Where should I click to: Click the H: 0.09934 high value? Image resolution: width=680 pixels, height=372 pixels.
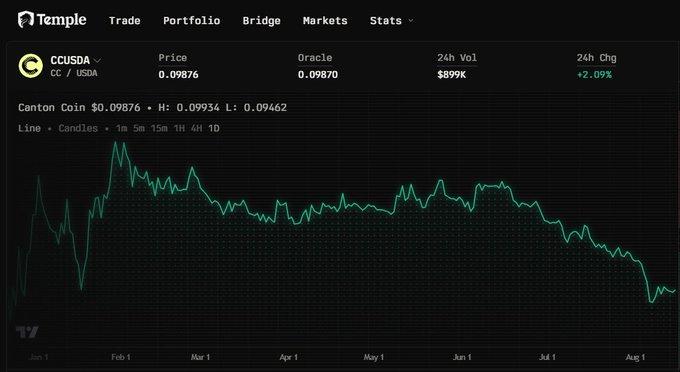pos(189,108)
